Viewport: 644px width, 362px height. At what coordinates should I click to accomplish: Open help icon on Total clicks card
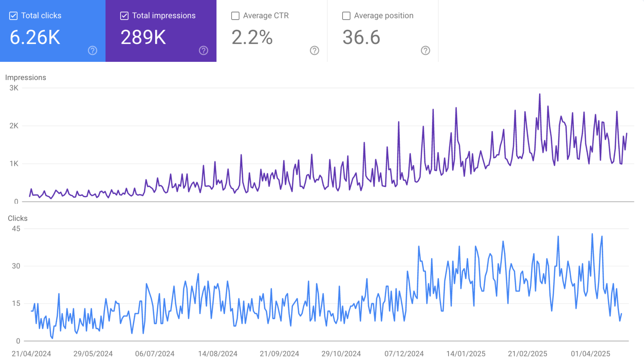pos(92,51)
